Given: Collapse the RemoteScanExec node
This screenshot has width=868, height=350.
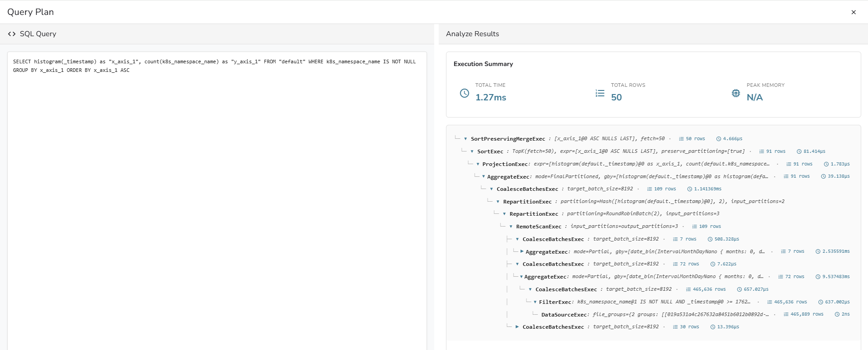Looking at the screenshot, I should [511, 227].
